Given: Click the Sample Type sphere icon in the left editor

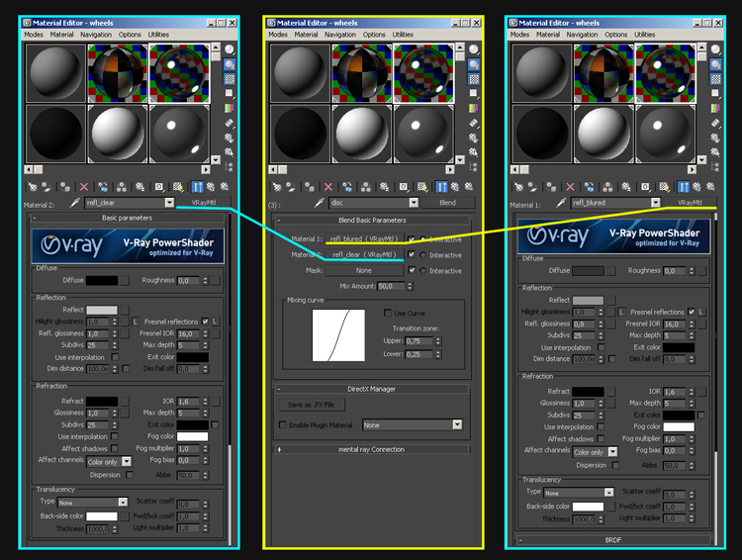Looking at the screenshot, I should [x=230, y=48].
